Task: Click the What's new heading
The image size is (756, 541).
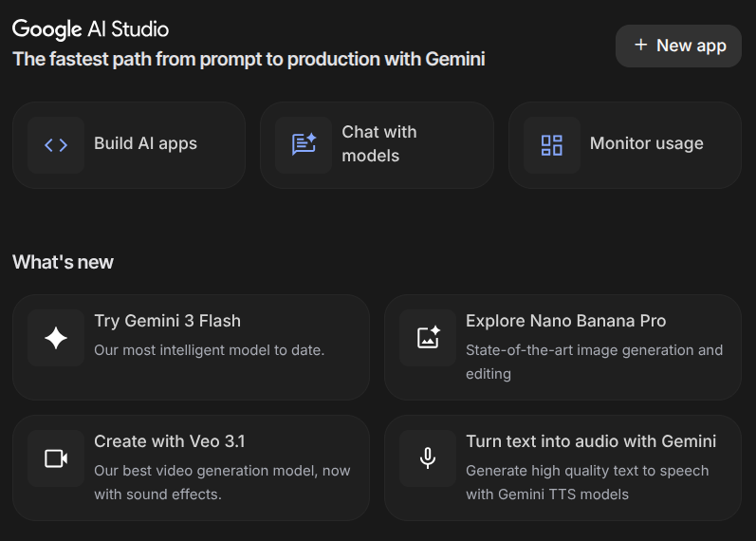Action: (64, 262)
